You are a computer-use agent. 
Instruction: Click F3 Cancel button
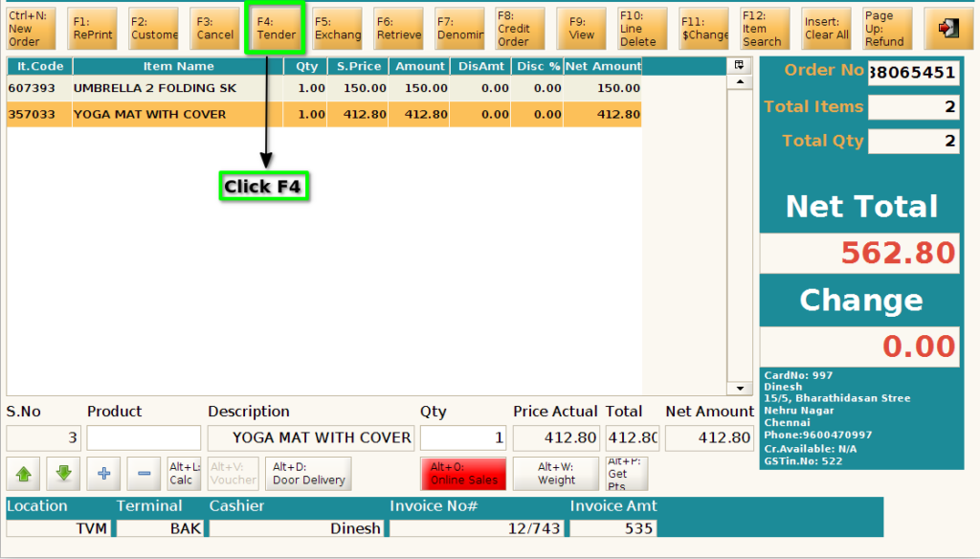(x=214, y=28)
